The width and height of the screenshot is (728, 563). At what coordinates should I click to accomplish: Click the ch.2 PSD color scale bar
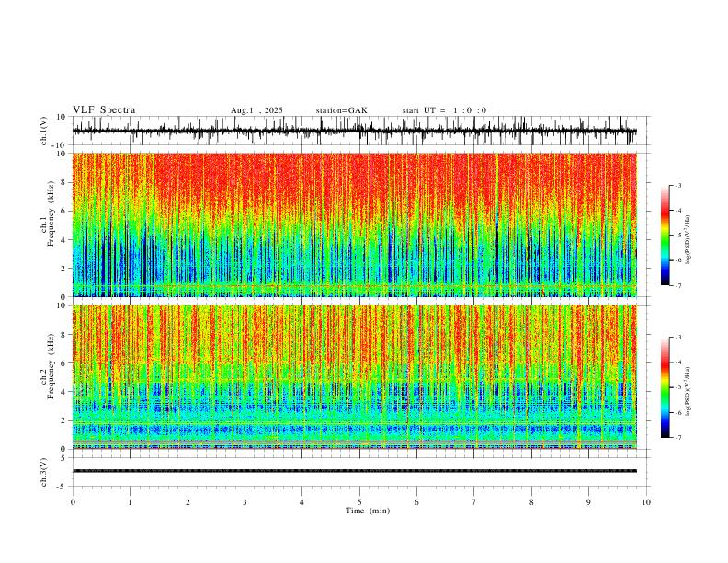point(665,387)
